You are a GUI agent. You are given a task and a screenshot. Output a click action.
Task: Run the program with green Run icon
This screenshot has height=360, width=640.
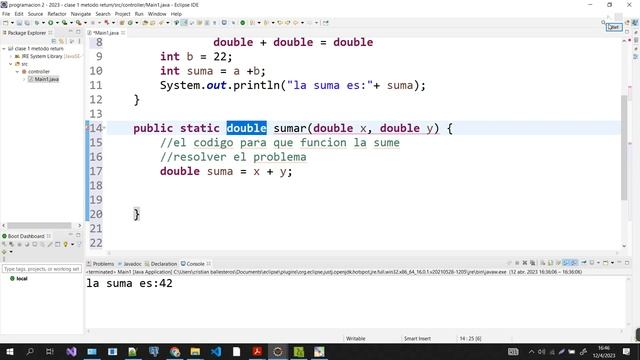51,23
